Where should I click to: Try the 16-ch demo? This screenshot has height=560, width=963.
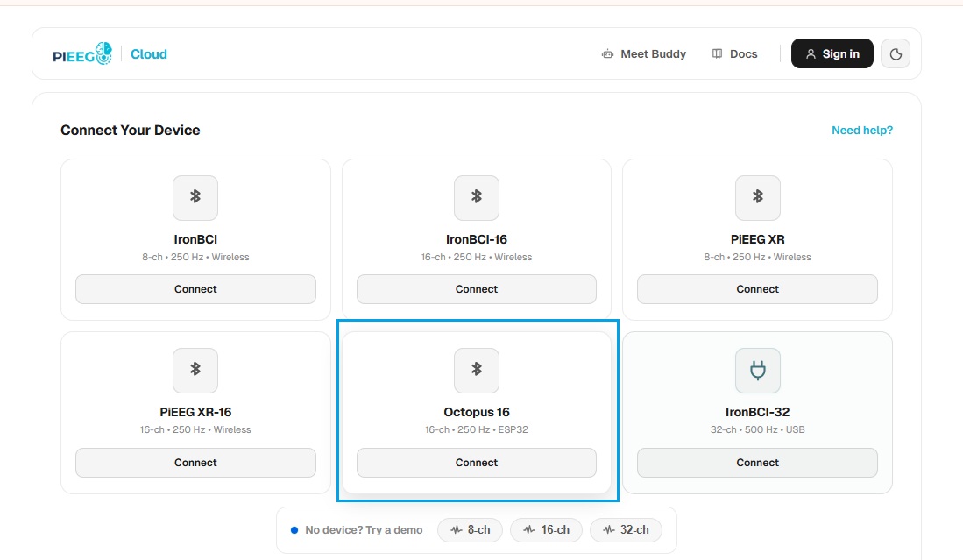tap(546, 530)
